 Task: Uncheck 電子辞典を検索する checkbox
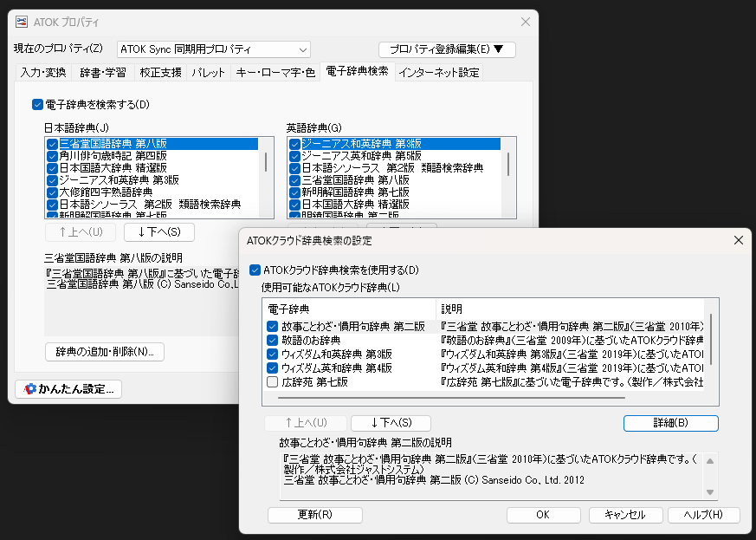pyautogui.click(x=37, y=105)
